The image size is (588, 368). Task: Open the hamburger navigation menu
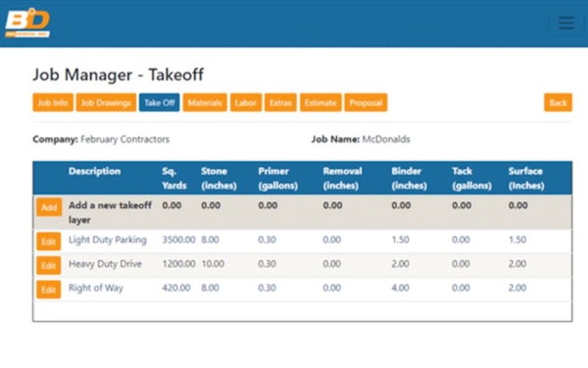[565, 24]
